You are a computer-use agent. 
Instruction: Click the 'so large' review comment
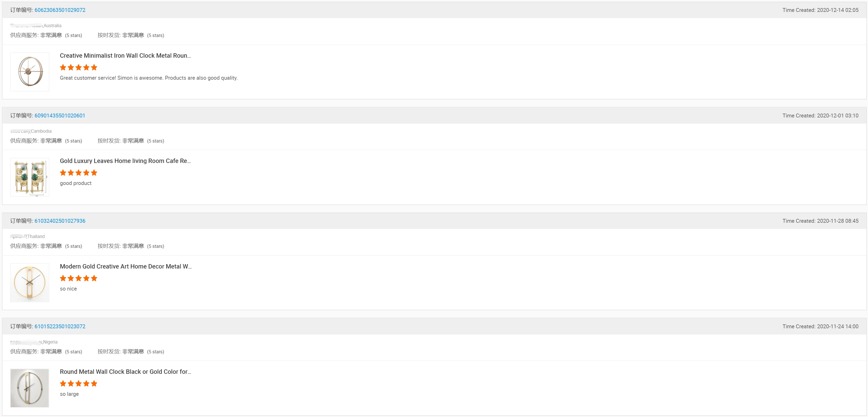click(69, 394)
